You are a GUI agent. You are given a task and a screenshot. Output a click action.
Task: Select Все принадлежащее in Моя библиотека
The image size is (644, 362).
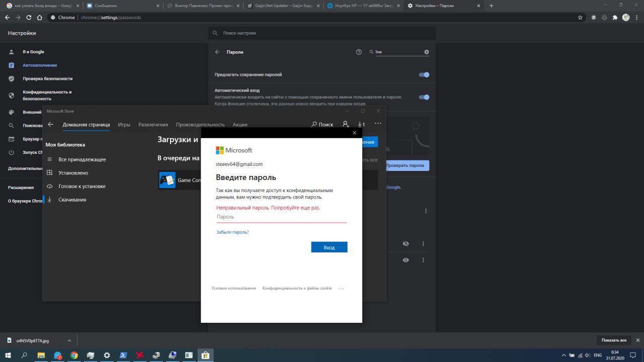pos(82,159)
